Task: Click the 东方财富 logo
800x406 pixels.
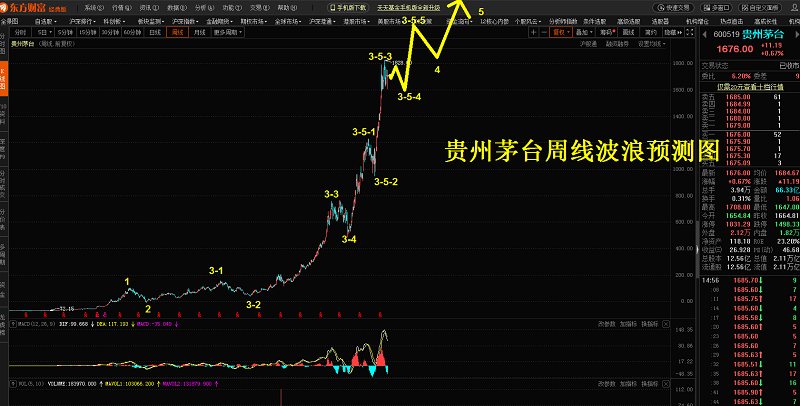Action: (32, 8)
